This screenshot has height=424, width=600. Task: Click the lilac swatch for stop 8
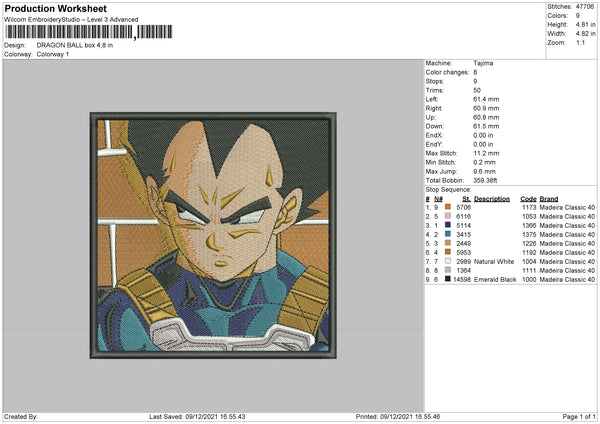[x=448, y=270]
